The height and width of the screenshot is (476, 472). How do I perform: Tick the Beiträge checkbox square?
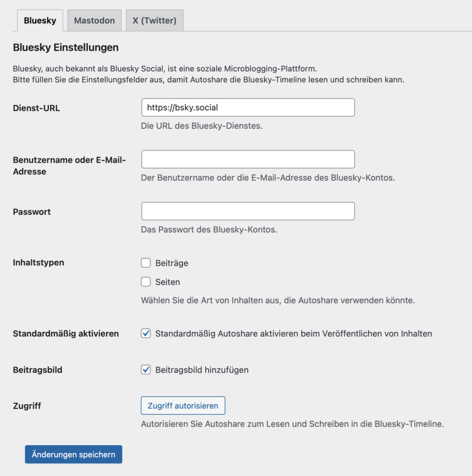(x=146, y=263)
